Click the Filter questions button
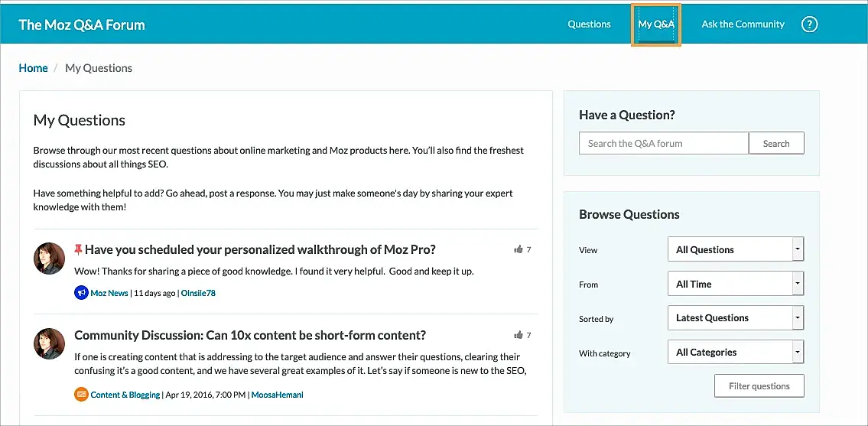Image resolution: width=868 pixels, height=426 pixels. pos(759,386)
